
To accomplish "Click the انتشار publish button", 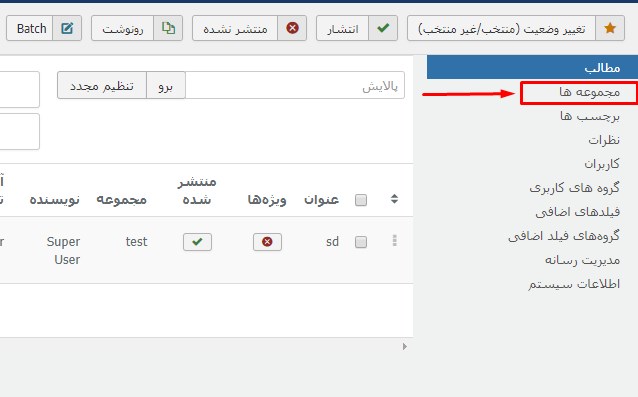I will click(357, 28).
